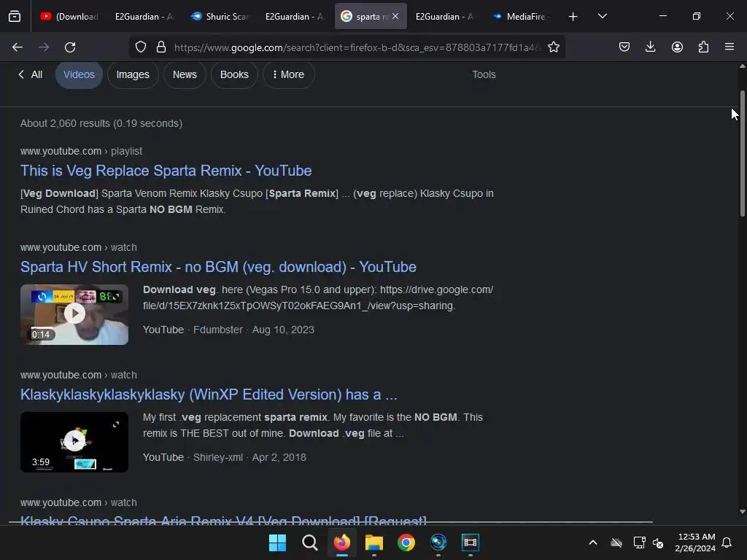This screenshot has width=747, height=560.
Task: Save page to Pocket
Action: click(624, 47)
